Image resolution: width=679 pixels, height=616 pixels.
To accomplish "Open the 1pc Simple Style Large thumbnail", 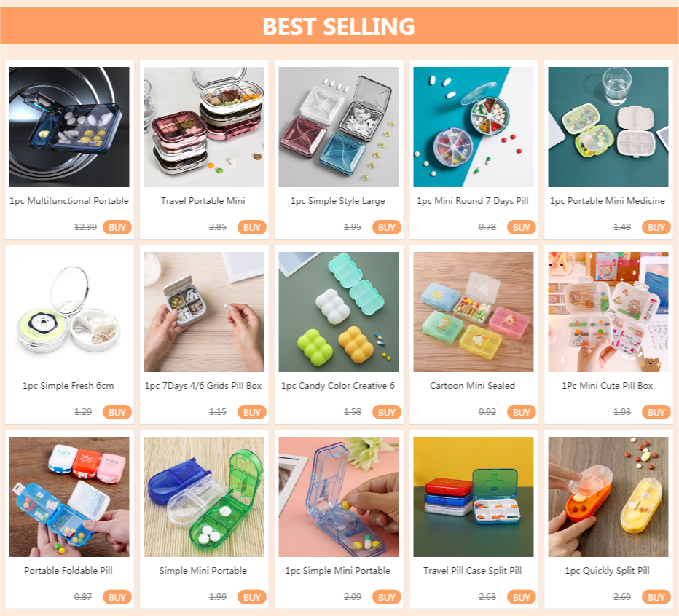I will coord(339,127).
